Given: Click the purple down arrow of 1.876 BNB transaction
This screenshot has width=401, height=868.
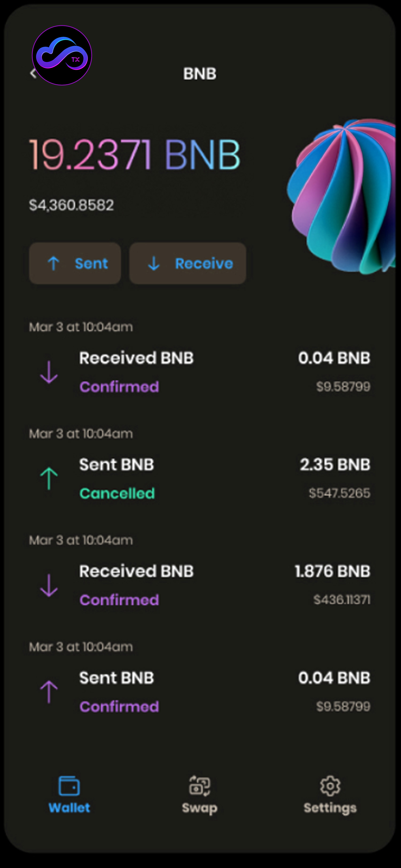Looking at the screenshot, I should tap(49, 585).
